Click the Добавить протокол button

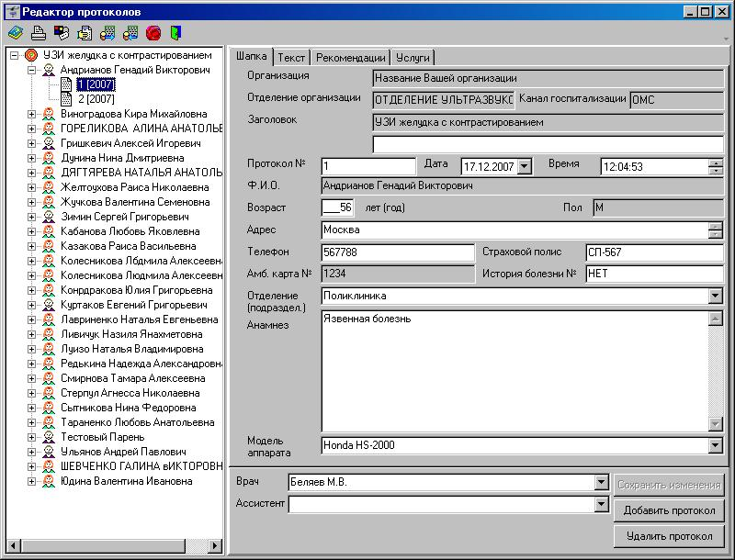pos(668,510)
